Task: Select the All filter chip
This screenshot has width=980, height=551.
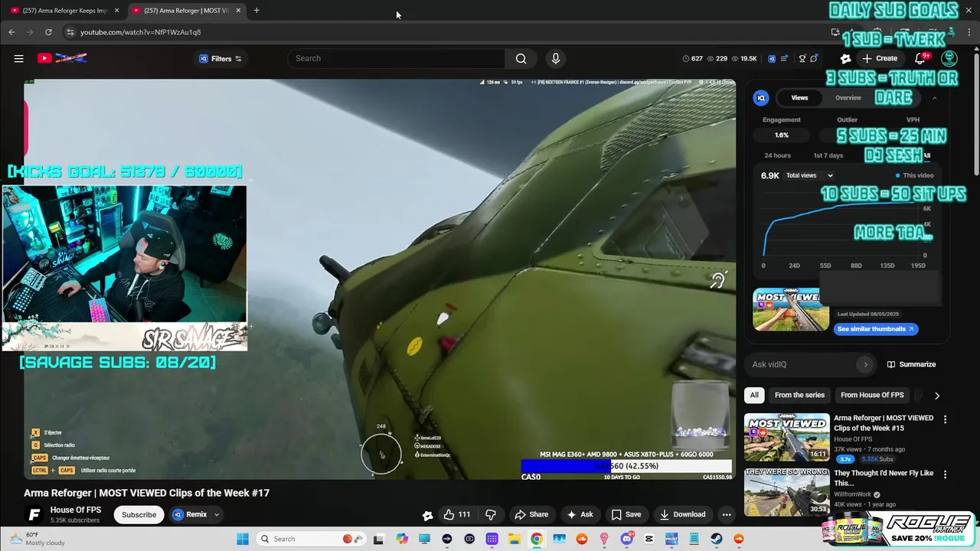Action: pyautogui.click(x=754, y=395)
